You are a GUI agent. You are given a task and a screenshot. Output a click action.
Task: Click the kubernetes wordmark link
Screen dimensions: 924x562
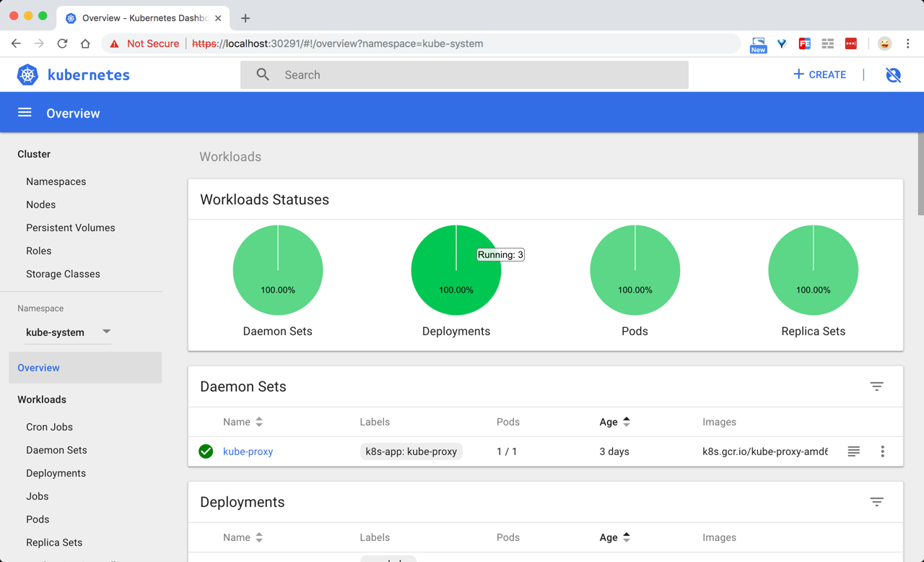pyautogui.click(x=89, y=74)
